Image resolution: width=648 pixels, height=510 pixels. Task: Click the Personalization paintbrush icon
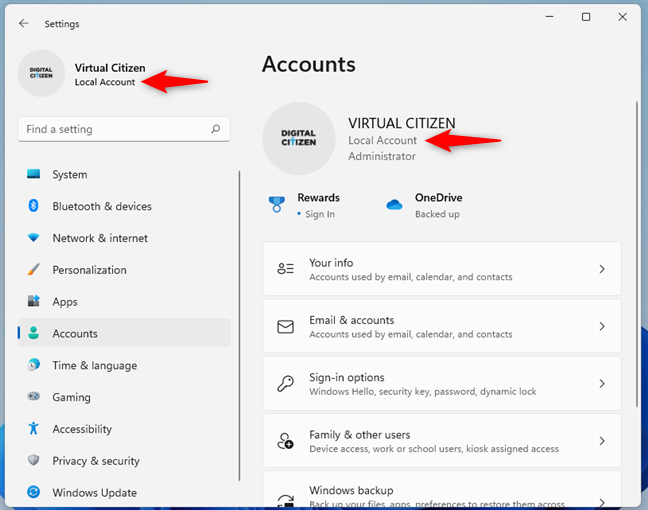[33, 269]
